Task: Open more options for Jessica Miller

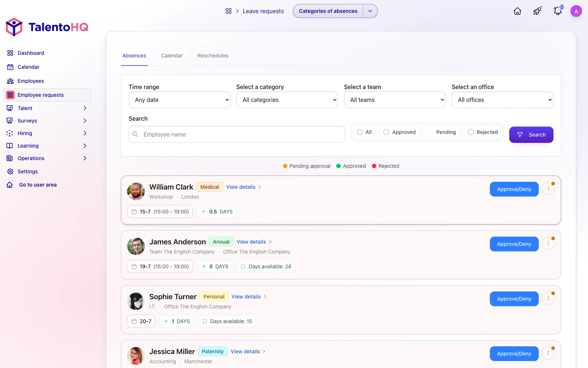Action: pos(548,353)
